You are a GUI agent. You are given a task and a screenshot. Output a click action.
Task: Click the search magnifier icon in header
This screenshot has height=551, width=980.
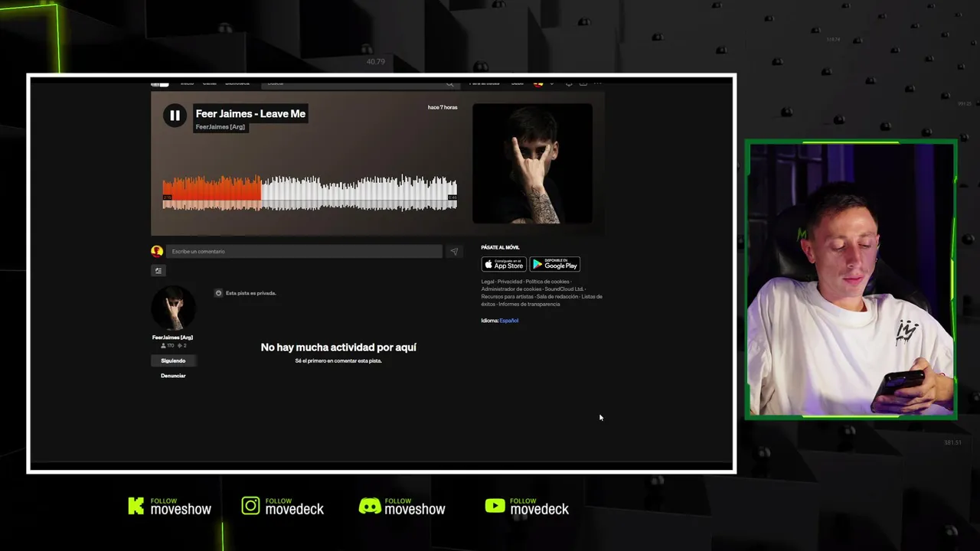click(449, 83)
